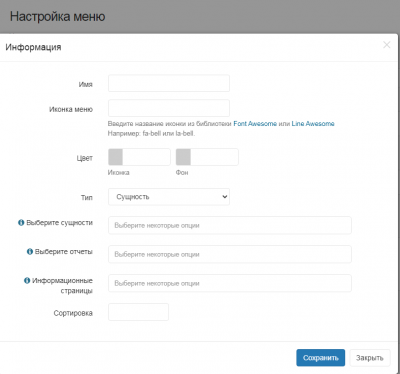This screenshot has width=400, height=374.
Task: Open the Тип dropdown showing Сущность
Action: pos(169,197)
